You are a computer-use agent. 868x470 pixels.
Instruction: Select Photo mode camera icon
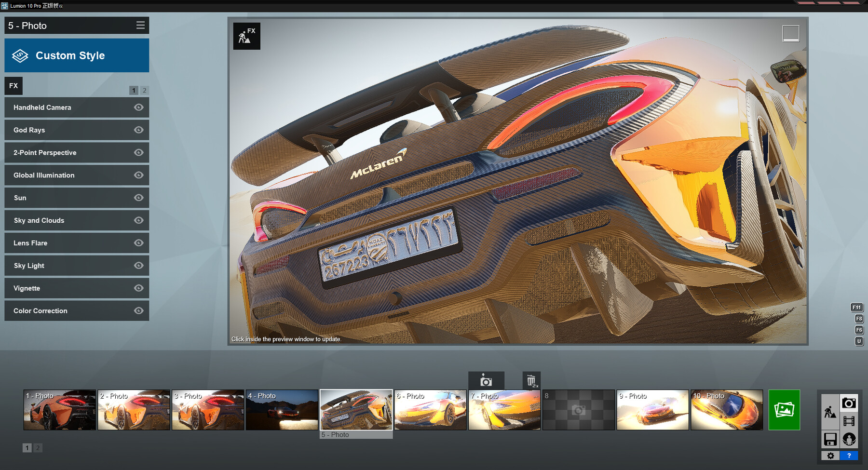849,403
